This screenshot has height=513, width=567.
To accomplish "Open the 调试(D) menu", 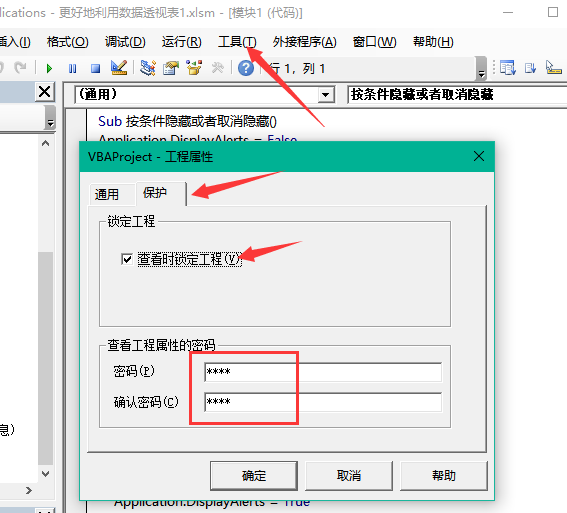I will [x=125, y=42].
